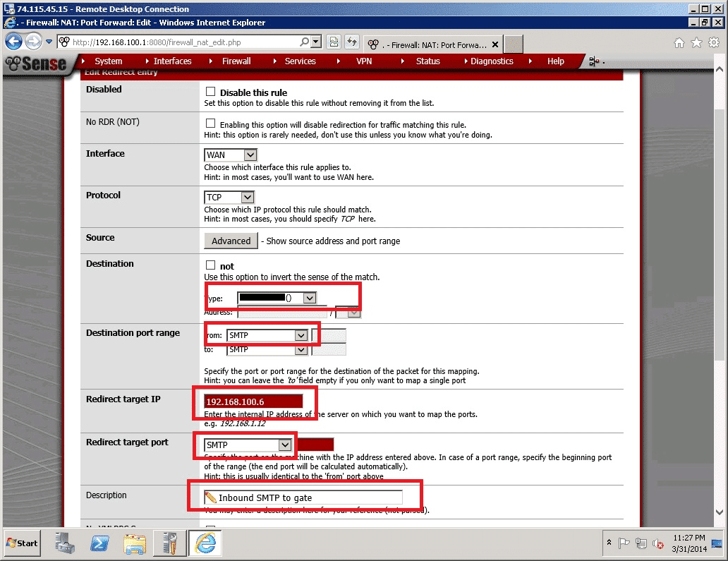The width and height of the screenshot is (728, 561).
Task: Open the Interface WAN dropdown
Action: click(231, 155)
